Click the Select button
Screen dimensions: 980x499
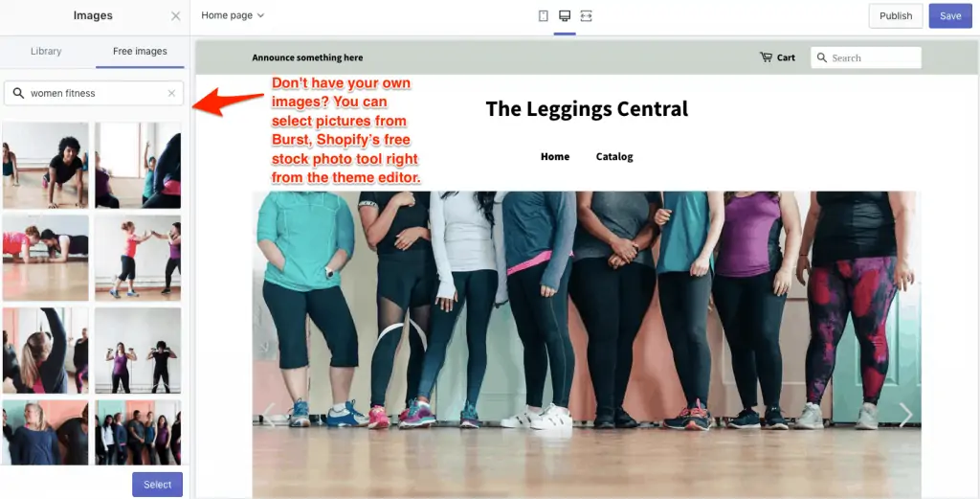pyautogui.click(x=158, y=485)
